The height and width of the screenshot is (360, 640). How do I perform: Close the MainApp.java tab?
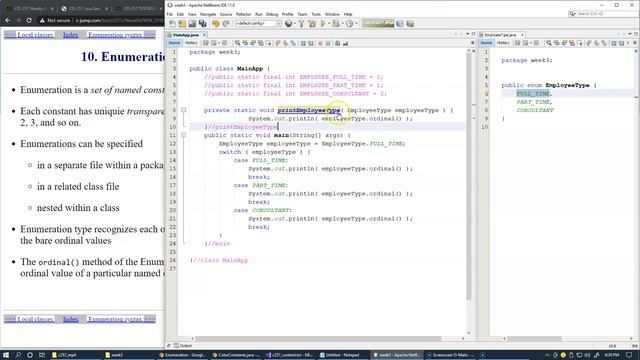[x=204, y=35]
